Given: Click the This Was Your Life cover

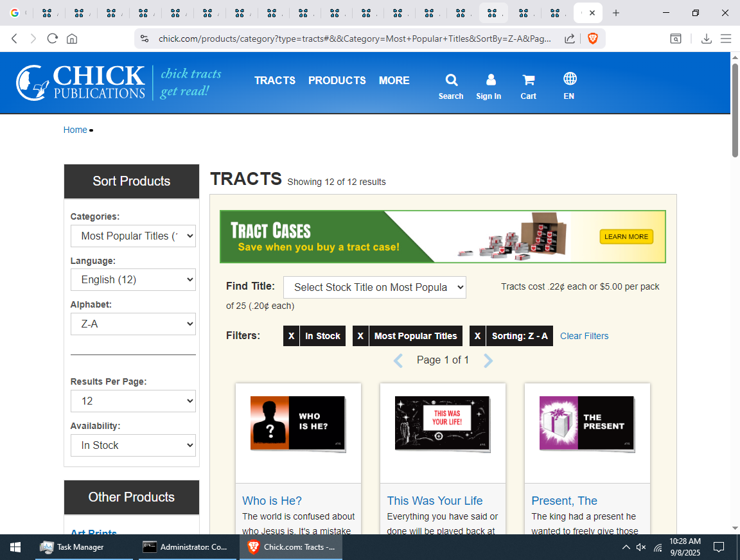Looking at the screenshot, I should coord(443,424).
